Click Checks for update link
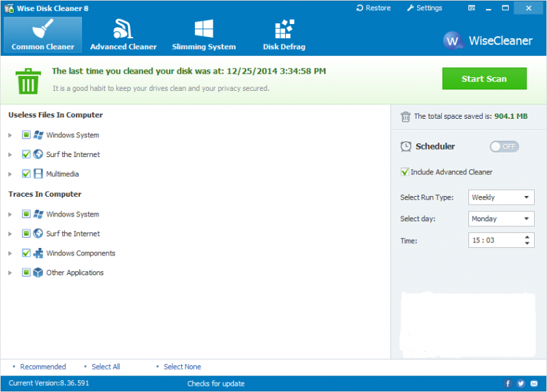Viewport: 547px width, 392px height. tap(215, 384)
